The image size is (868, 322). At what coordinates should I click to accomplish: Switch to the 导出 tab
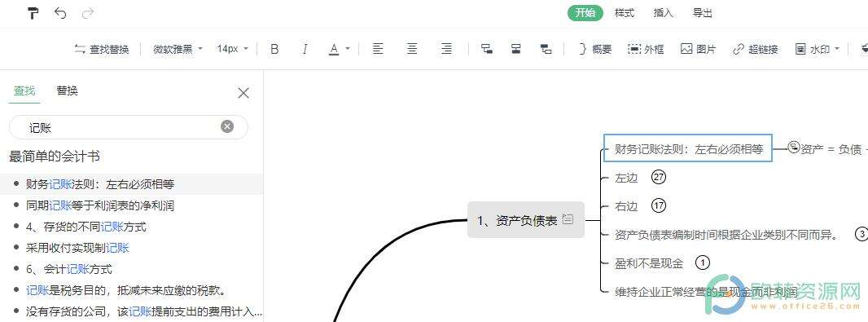coord(703,13)
